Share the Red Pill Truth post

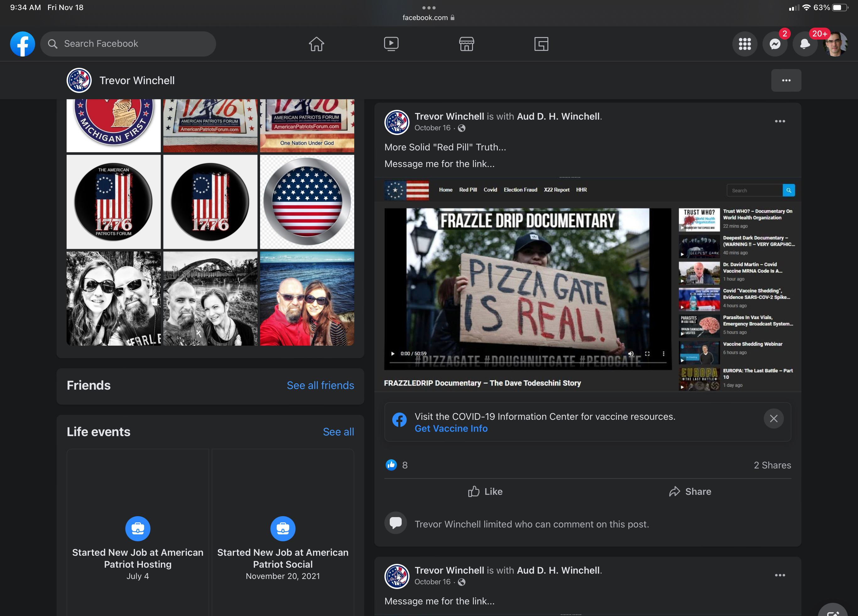690,492
